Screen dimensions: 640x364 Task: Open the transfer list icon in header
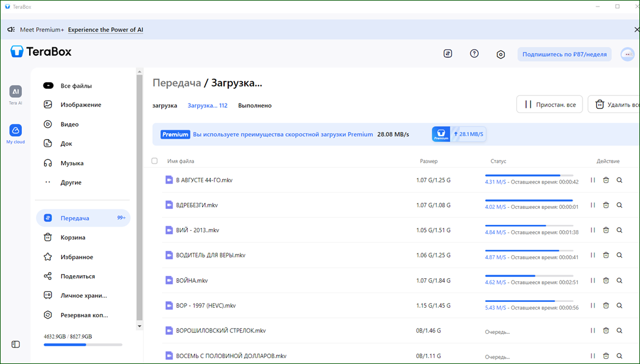point(448,53)
